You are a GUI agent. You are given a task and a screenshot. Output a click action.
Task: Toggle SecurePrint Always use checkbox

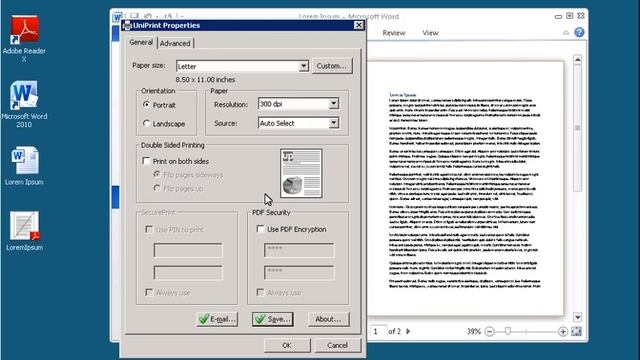[x=149, y=292]
